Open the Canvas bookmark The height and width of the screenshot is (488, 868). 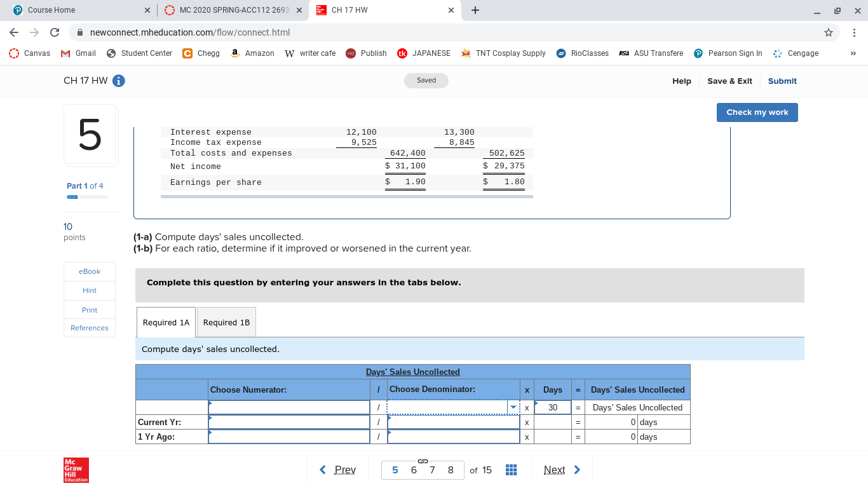point(29,53)
